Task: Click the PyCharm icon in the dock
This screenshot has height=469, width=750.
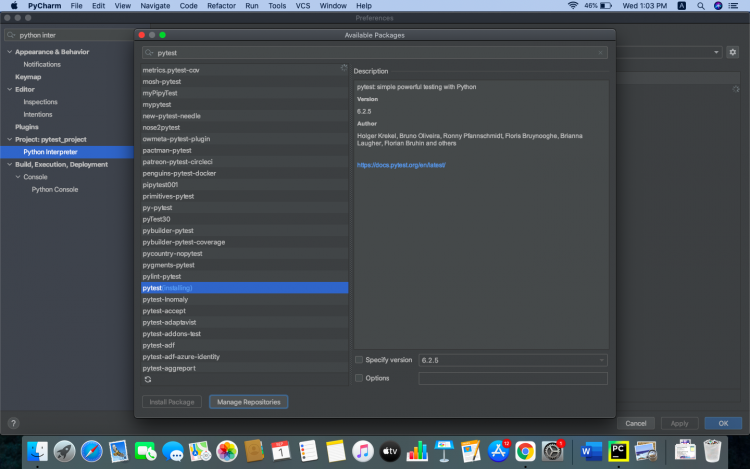Action: click(x=618, y=451)
